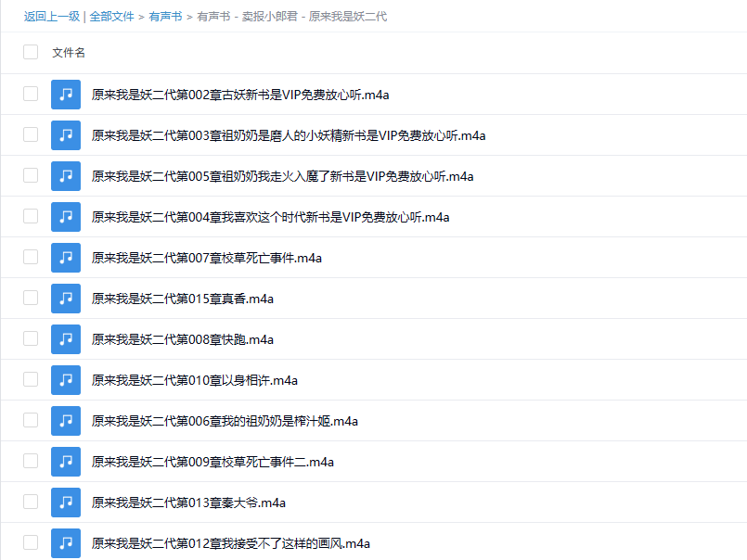This screenshot has width=747, height=560.
Task: Click the audio icon for 第005章祖奶奶我走火入魔了
Action: pos(66,175)
